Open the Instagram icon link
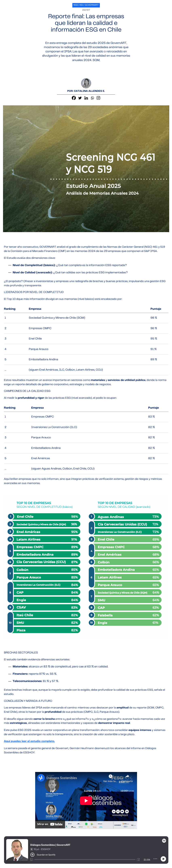 click(x=99, y=98)
